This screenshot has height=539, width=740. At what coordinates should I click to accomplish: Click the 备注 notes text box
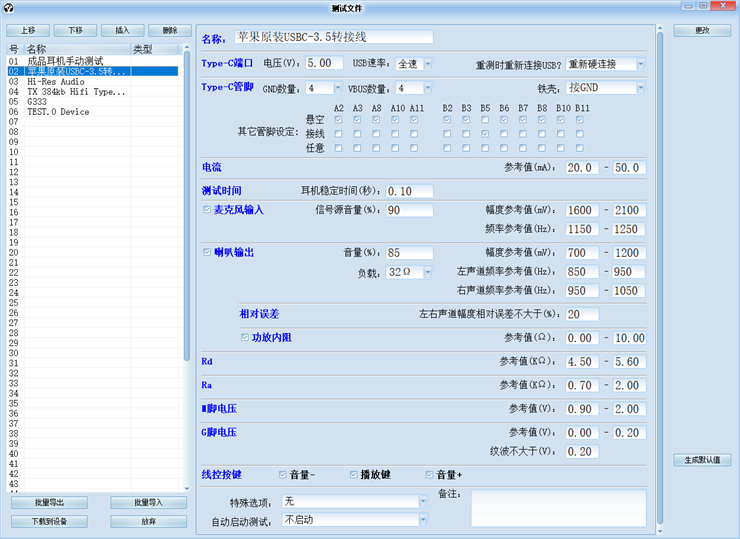pyautogui.click(x=558, y=507)
